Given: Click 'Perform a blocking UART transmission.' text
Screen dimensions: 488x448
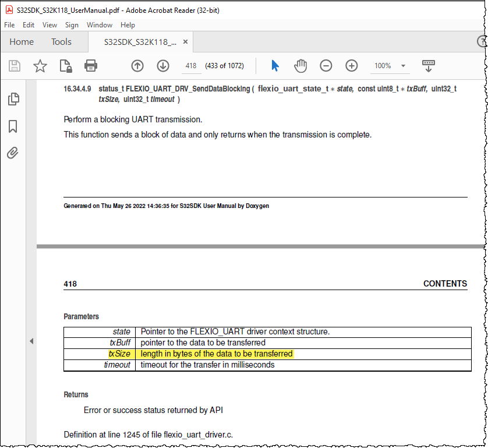Looking at the screenshot, I should pyautogui.click(x=133, y=119).
